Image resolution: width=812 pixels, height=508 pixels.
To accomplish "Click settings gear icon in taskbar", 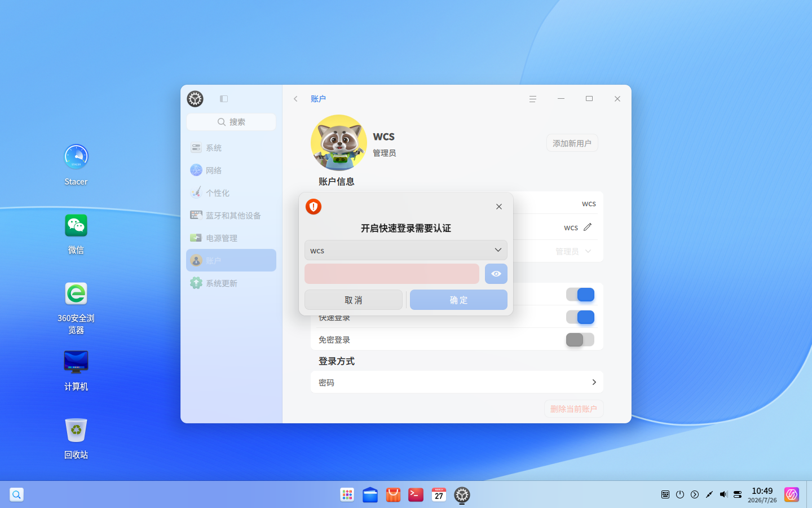I will point(462,495).
